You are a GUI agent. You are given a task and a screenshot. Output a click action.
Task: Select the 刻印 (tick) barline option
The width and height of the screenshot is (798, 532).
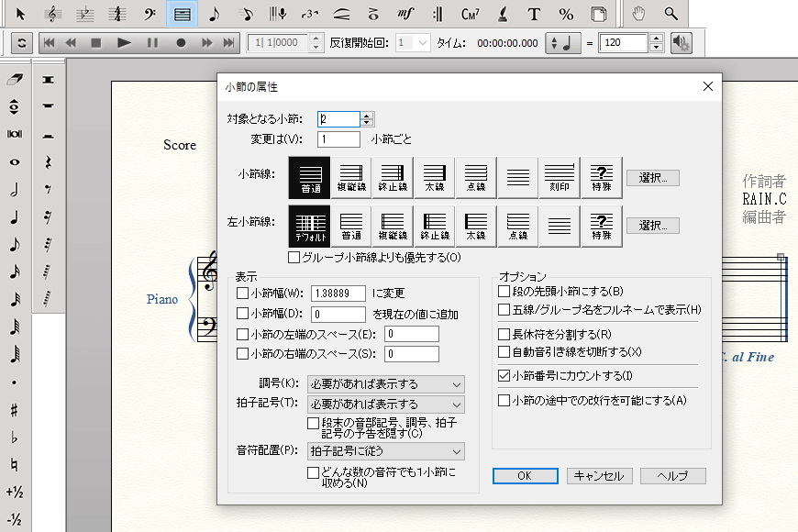pyautogui.click(x=559, y=177)
